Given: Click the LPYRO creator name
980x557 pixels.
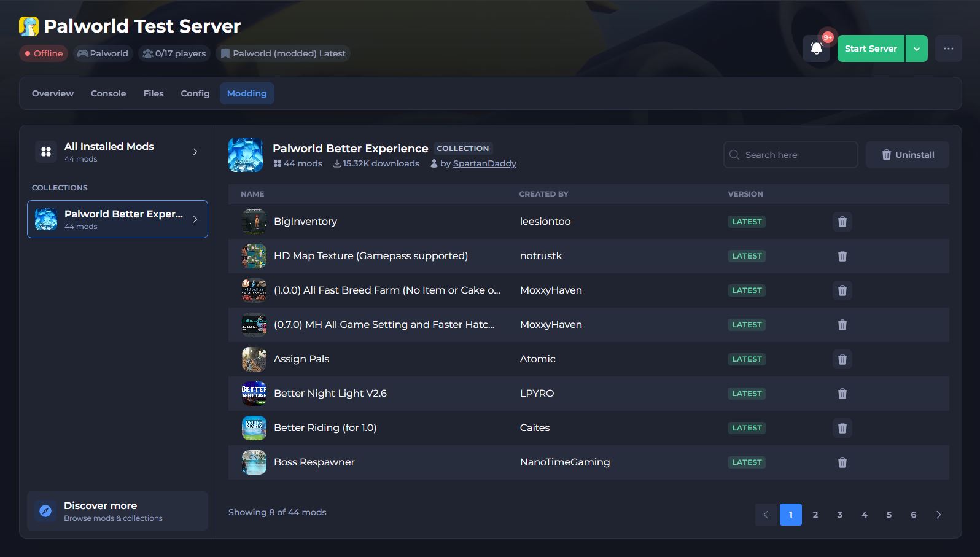Looking at the screenshot, I should (537, 394).
